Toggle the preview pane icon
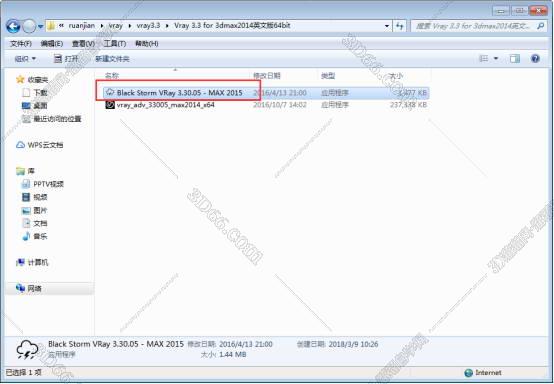Screen dimensions: 554x384 pos(515,59)
